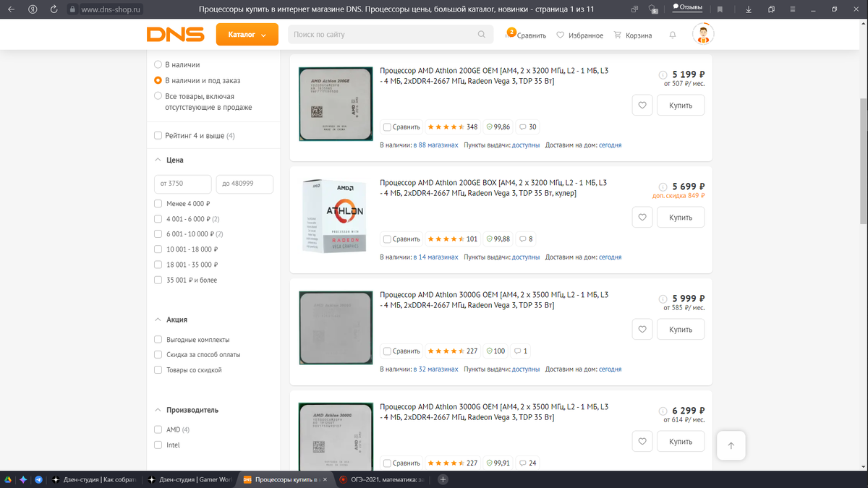Open Избранное favorites in header

(x=579, y=35)
